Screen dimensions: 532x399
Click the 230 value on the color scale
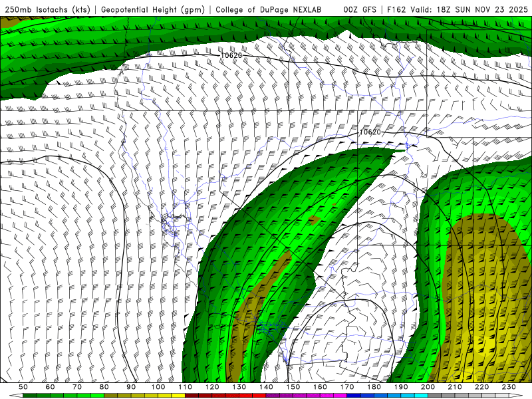509,387
